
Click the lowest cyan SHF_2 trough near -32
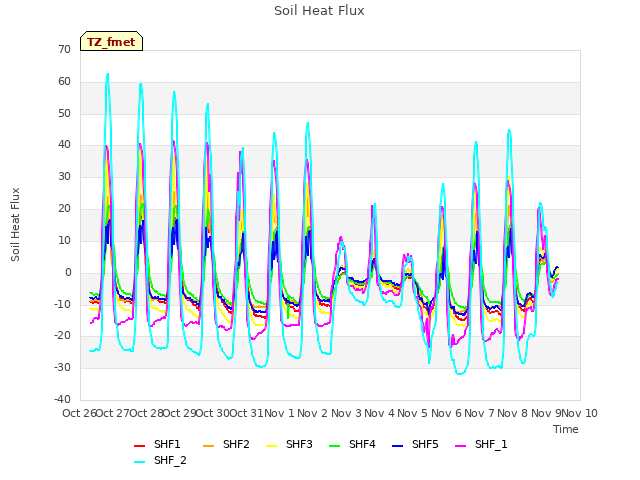[460, 373]
